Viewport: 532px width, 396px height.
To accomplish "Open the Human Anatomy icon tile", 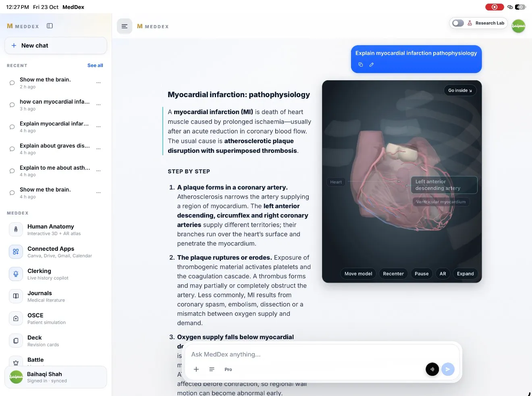I will [16, 229].
